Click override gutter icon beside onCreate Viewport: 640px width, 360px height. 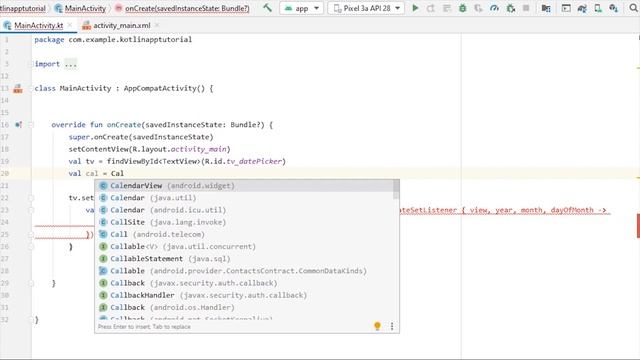18,124
